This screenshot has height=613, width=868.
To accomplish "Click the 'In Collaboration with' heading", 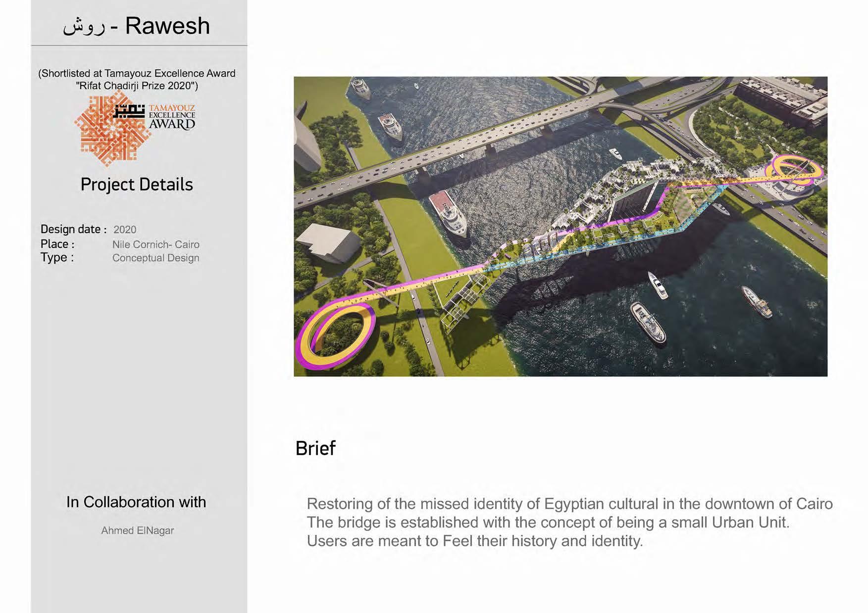I will 136,502.
